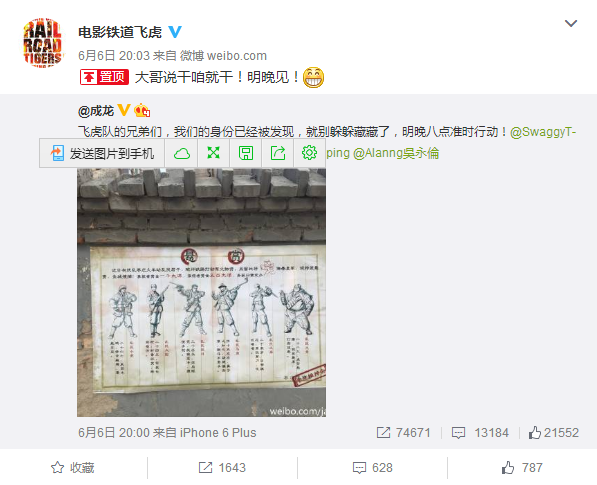This screenshot has width=597, height=485.
Task: Open the wanted poster photo
Action: pyautogui.click(x=201, y=292)
